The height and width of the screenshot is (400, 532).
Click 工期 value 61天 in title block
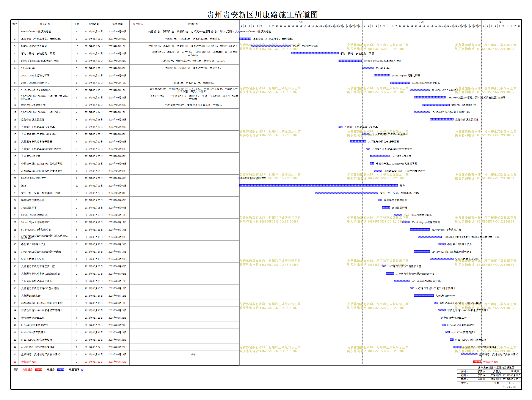tap(512, 383)
